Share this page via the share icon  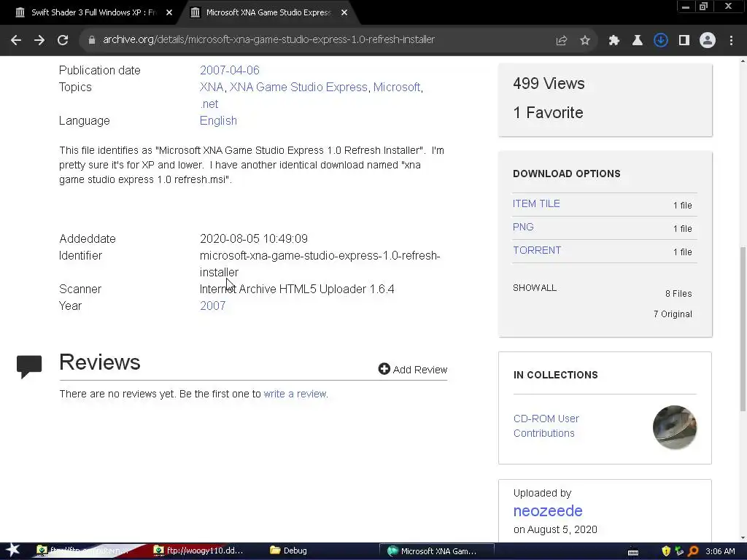[561, 40]
